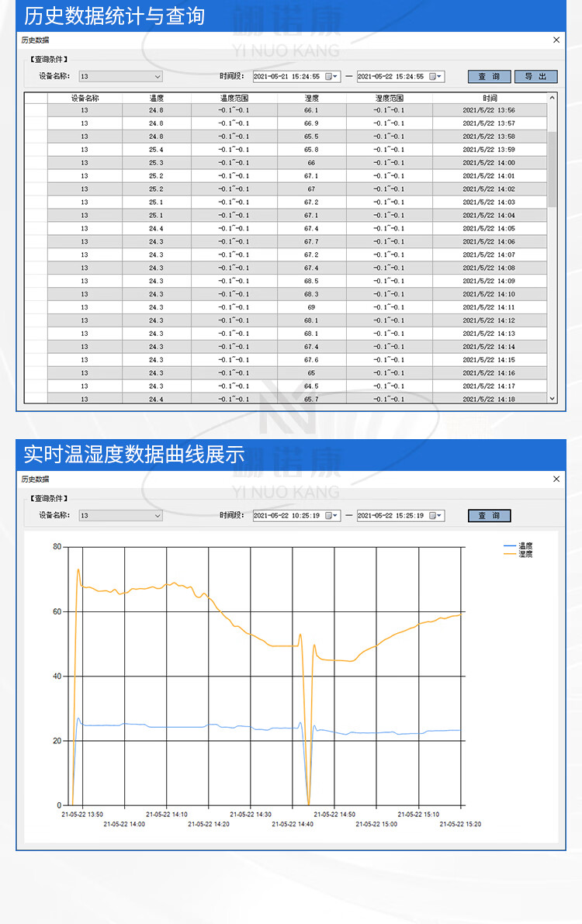The width and height of the screenshot is (582, 924).
Task: Select the row timestamped 2021/5/22 14:00
Action: pyautogui.click(x=310, y=163)
